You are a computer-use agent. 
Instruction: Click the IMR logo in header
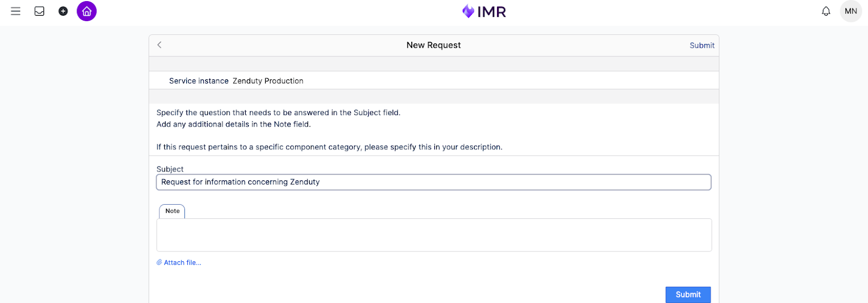tap(484, 11)
